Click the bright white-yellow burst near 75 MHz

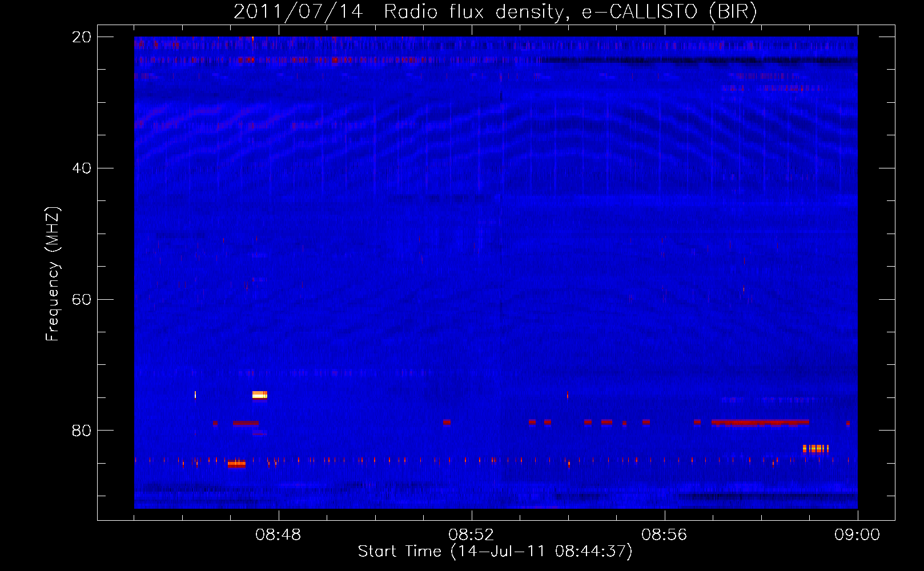pos(260,395)
